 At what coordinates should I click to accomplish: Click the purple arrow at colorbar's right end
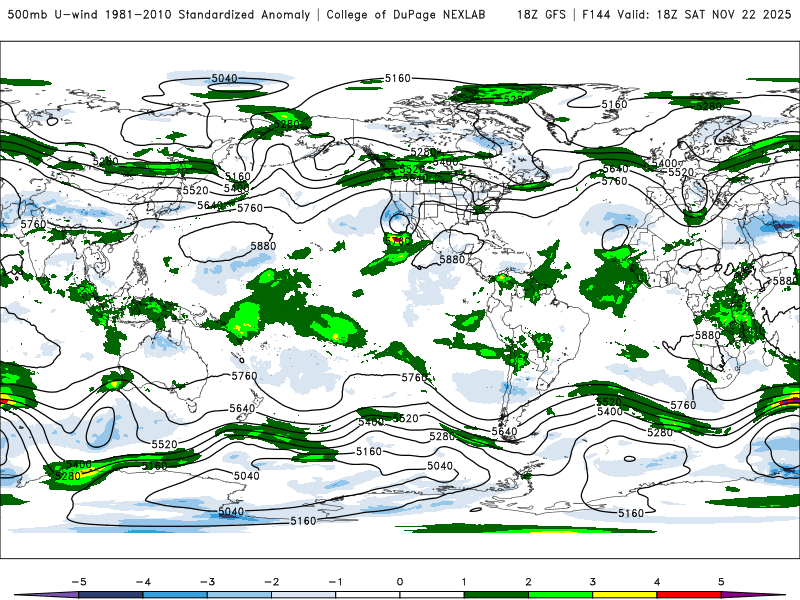click(x=753, y=595)
